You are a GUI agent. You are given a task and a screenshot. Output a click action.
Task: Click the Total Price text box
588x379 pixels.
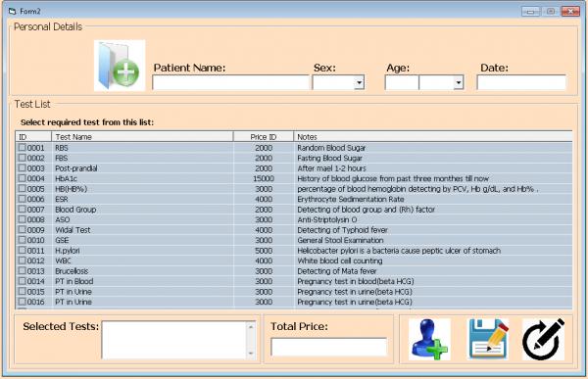point(329,347)
